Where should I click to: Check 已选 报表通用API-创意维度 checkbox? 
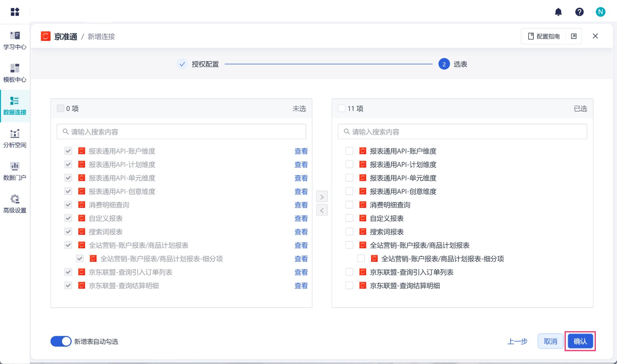point(349,191)
